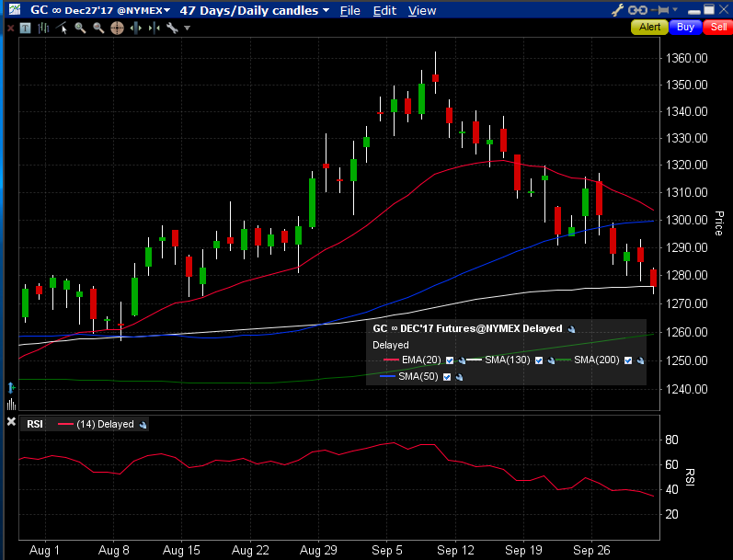Close the RSI panel with X
733x560 pixels.
[11, 422]
